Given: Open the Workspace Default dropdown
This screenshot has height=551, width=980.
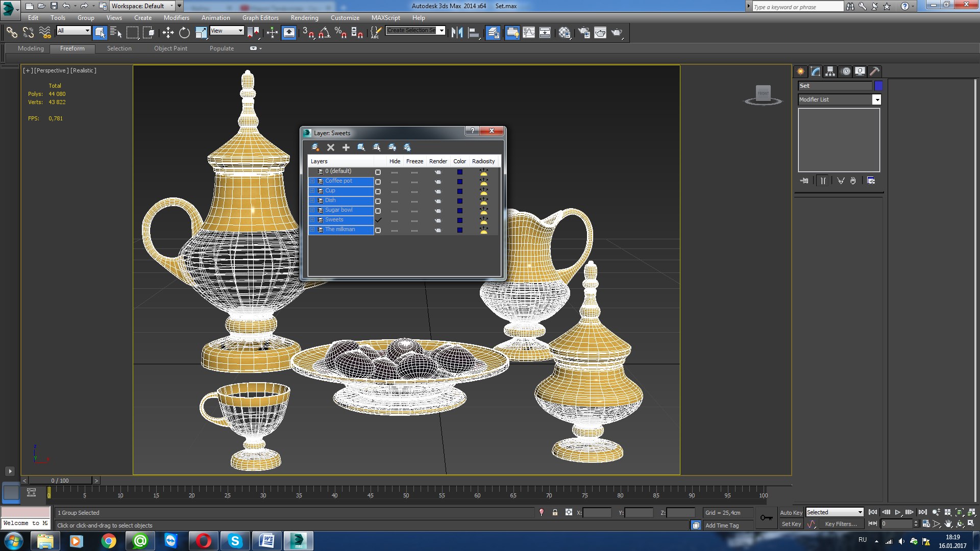Looking at the screenshot, I should pos(142,6).
